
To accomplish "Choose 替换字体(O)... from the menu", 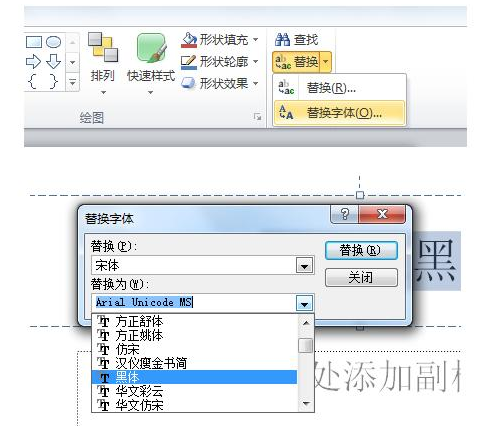I will (x=339, y=113).
